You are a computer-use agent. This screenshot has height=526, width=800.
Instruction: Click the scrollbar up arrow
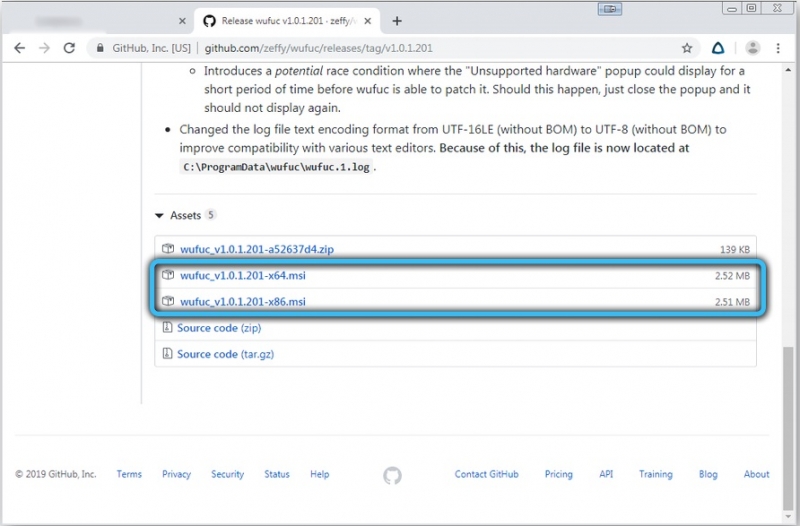789,70
